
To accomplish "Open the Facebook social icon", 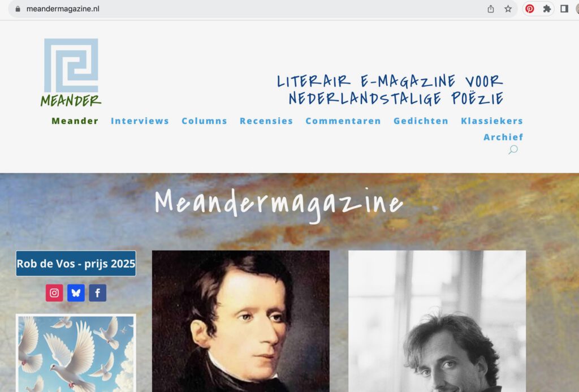I will (x=97, y=293).
